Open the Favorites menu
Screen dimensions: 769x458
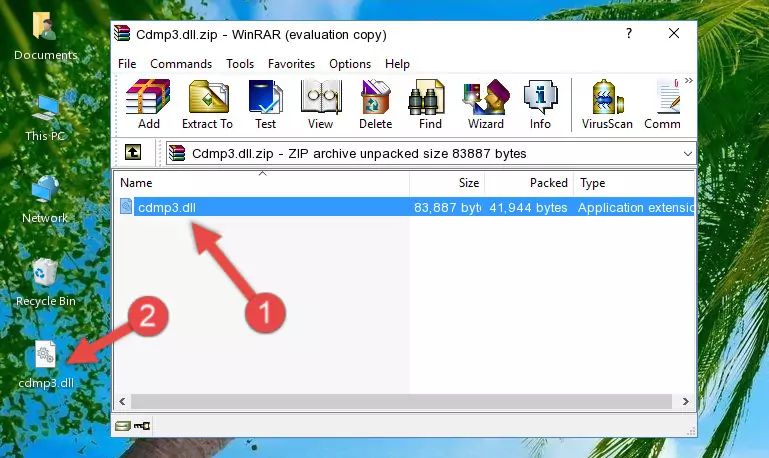tap(291, 64)
